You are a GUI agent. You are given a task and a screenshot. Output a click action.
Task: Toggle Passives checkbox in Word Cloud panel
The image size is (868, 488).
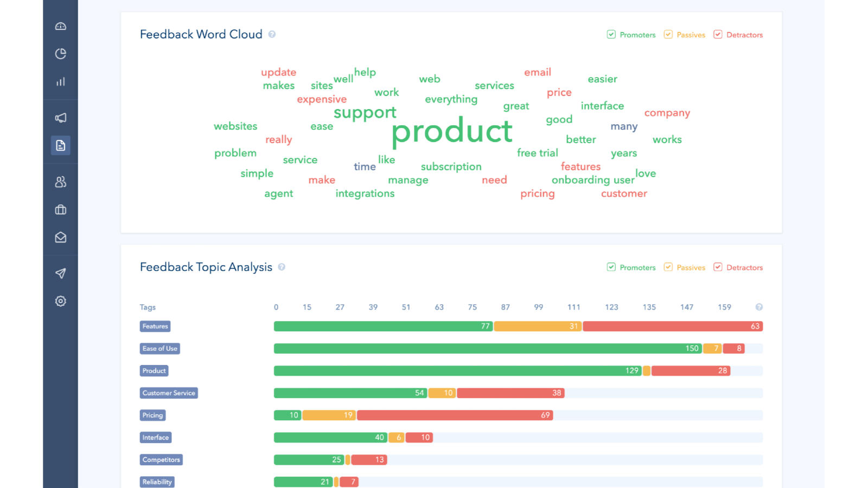click(668, 35)
